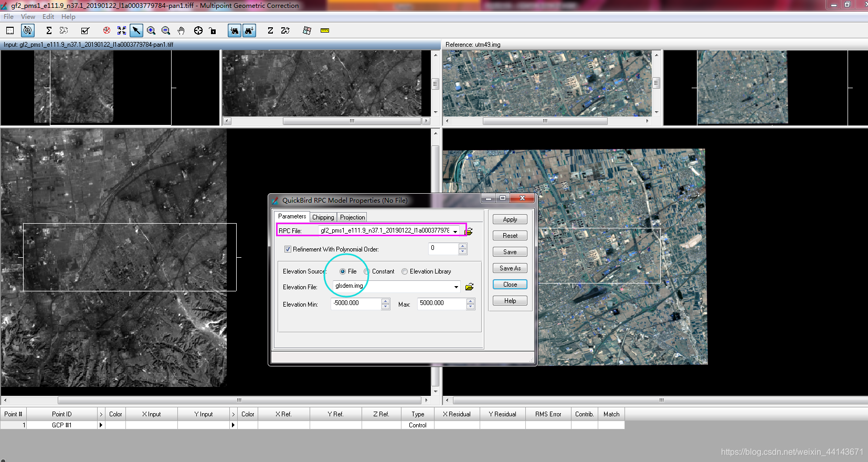Select the Elevation Library radio option

tap(405, 271)
